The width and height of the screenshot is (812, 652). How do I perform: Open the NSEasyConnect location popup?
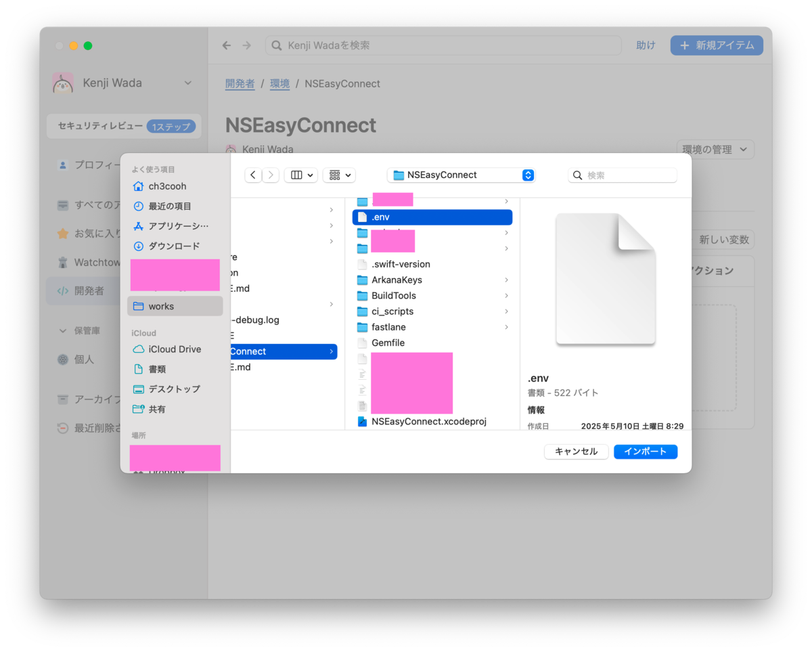click(x=461, y=175)
